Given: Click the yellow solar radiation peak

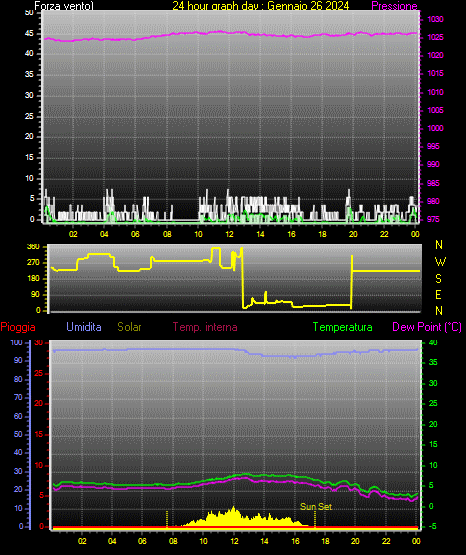Looking at the screenshot, I should click(234, 510).
